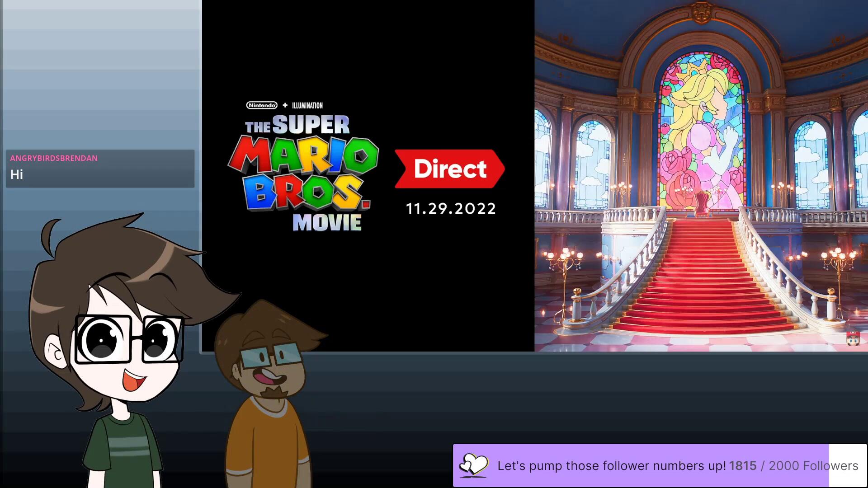The image size is (868, 488).
Task: Click the 1815 follower count number
Action: (x=742, y=465)
